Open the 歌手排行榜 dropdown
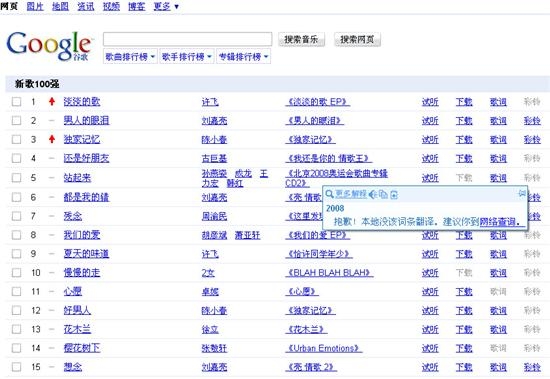Screen dimensions: 550x379 click(187, 56)
